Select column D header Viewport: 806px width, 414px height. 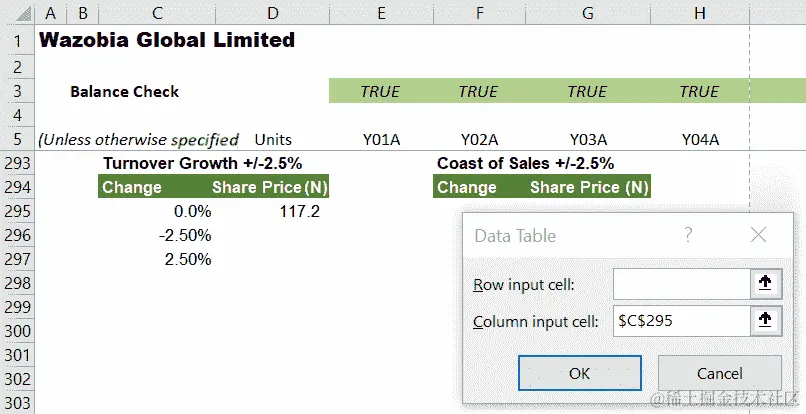click(x=274, y=13)
